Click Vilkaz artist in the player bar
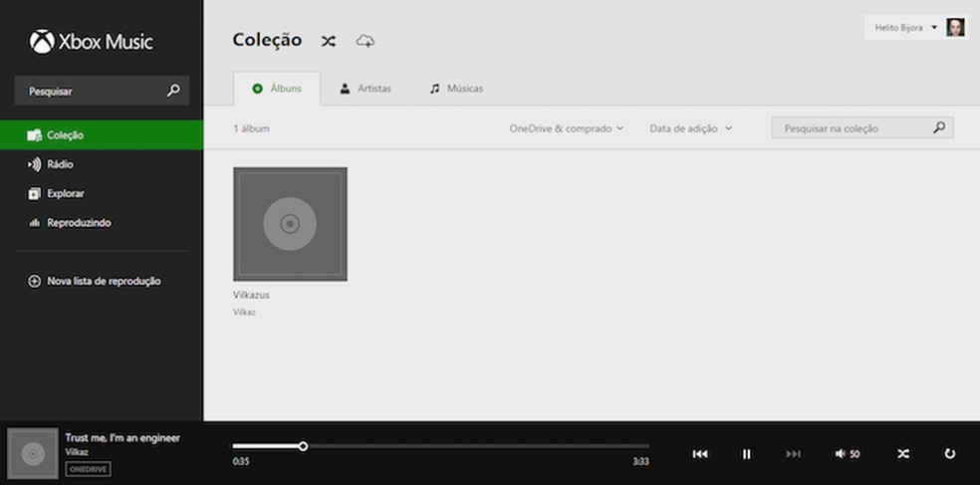Image resolution: width=980 pixels, height=485 pixels. (x=77, y=452)
